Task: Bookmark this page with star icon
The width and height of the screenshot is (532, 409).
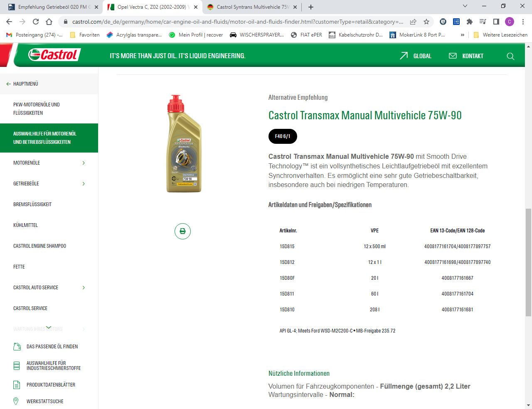Action: coord(426,22)
